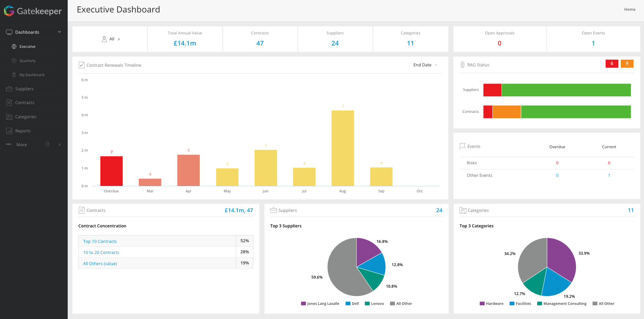This screenshot has width=644, height=319.
Task: Collapse the Dashboards section chevron
Action: [x=59, y=32]
